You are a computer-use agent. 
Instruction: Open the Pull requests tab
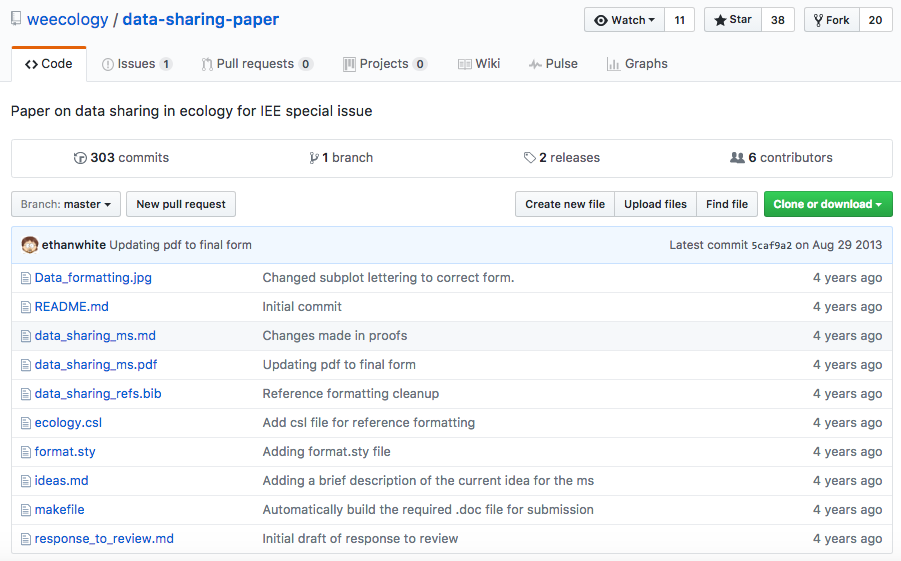256,64
